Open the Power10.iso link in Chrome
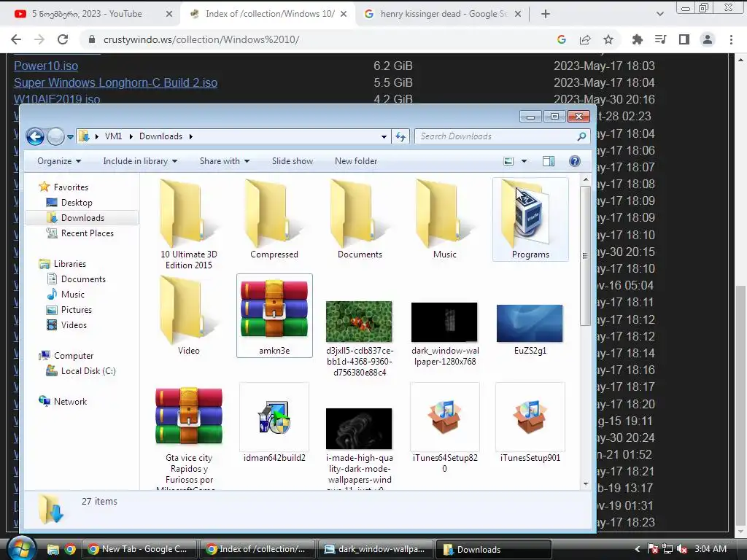 46,66
